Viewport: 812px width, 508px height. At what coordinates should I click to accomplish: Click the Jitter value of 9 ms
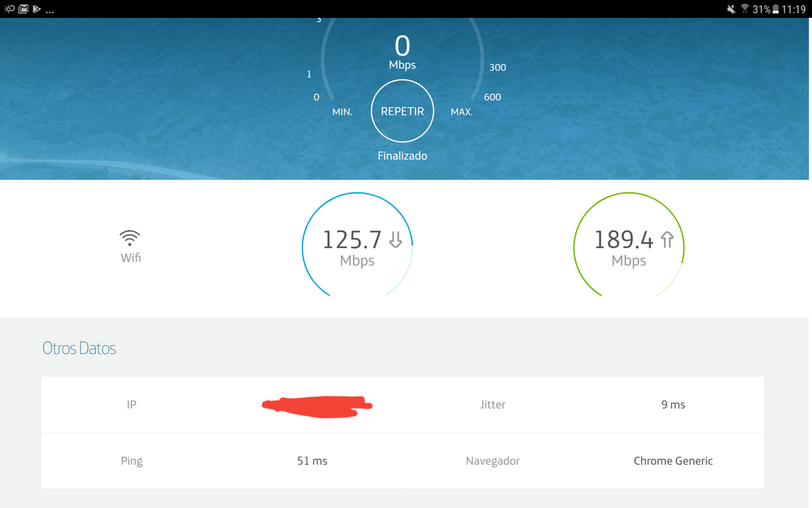pos(673,405)
